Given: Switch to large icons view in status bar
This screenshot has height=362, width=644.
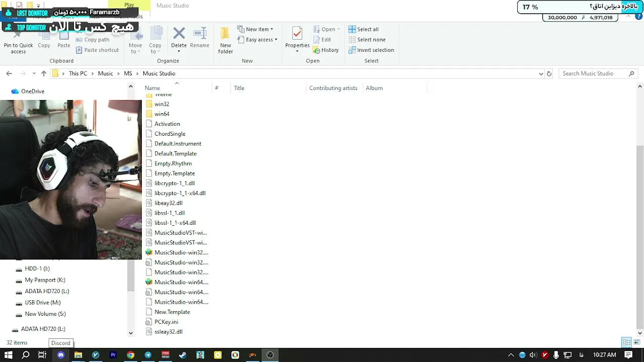Looking at the screenshot, I should [x=636, y=342].
